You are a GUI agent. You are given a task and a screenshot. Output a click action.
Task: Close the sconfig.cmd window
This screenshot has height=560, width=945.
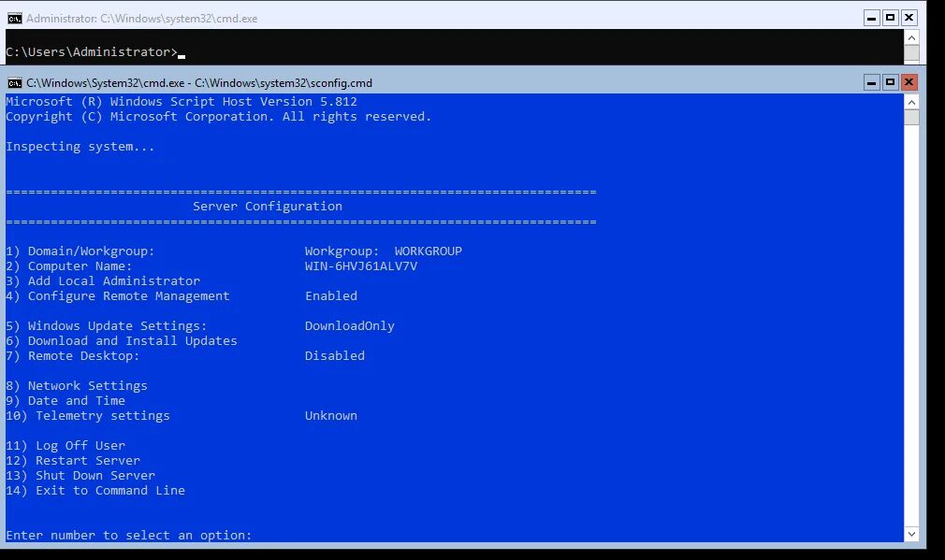tap(909, 82)
